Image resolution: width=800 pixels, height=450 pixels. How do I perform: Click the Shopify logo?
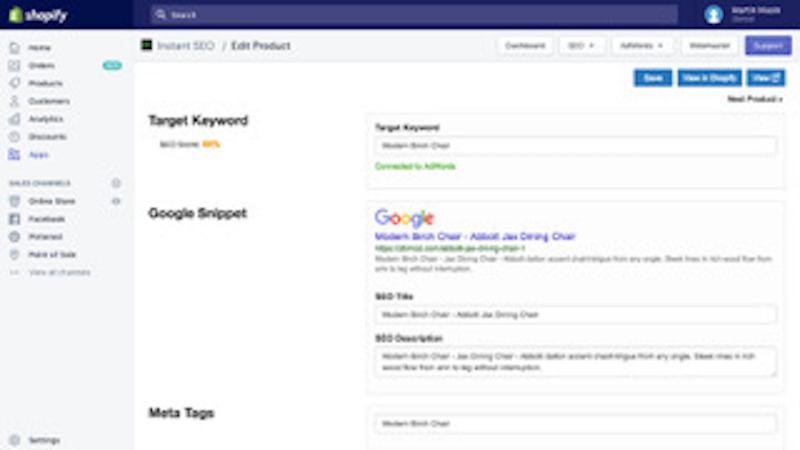38,15
